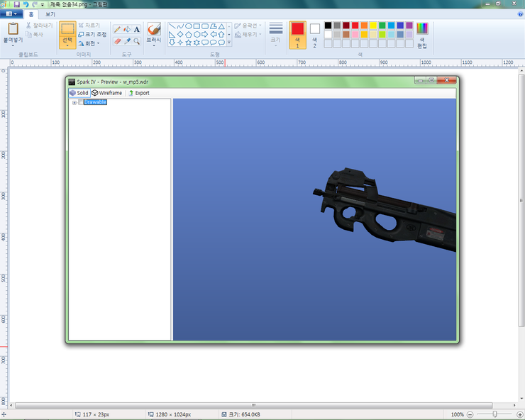Viewport: 525px width, 420px height.
Task: Click 자르기 (Crop) button
Action: coord(89,26)
